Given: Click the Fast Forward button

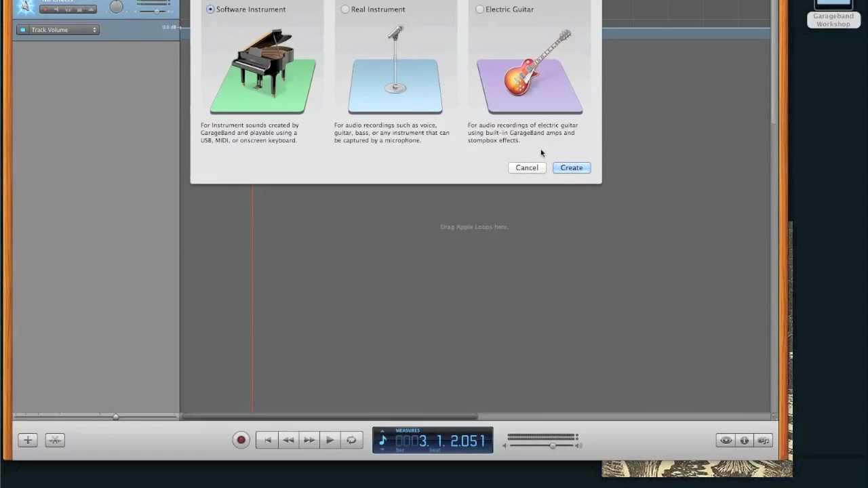Looking at the screenshot, I should [x=309, y=441].
